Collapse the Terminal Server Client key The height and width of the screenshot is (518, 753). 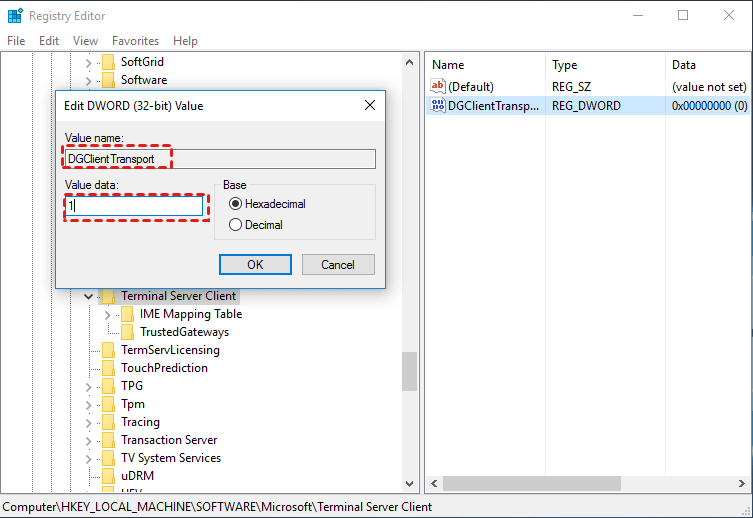[88, 296]
